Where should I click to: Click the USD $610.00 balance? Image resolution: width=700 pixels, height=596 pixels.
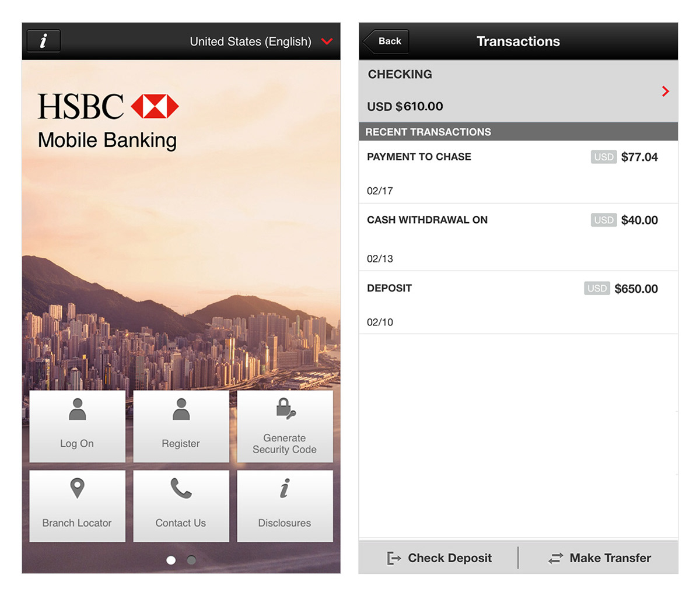tap(405, 107)
